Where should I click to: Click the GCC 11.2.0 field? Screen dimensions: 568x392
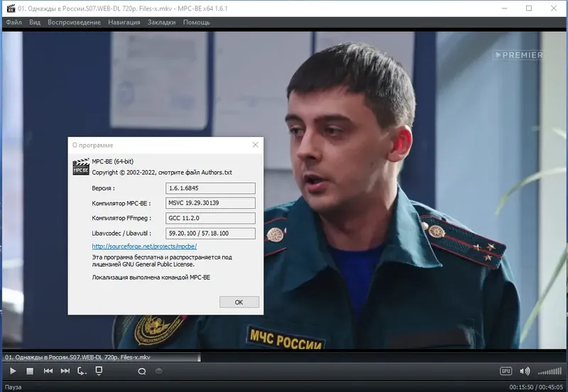tap(210, 218)
